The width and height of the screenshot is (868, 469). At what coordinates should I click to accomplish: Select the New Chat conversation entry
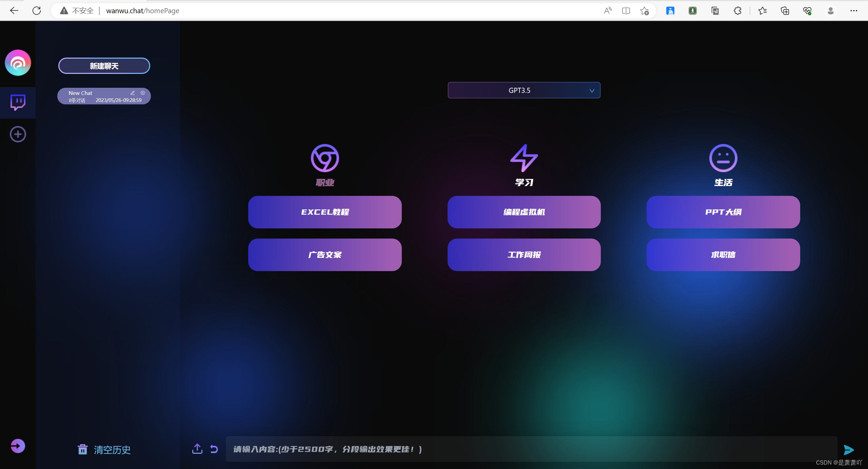tap(104, 96)
